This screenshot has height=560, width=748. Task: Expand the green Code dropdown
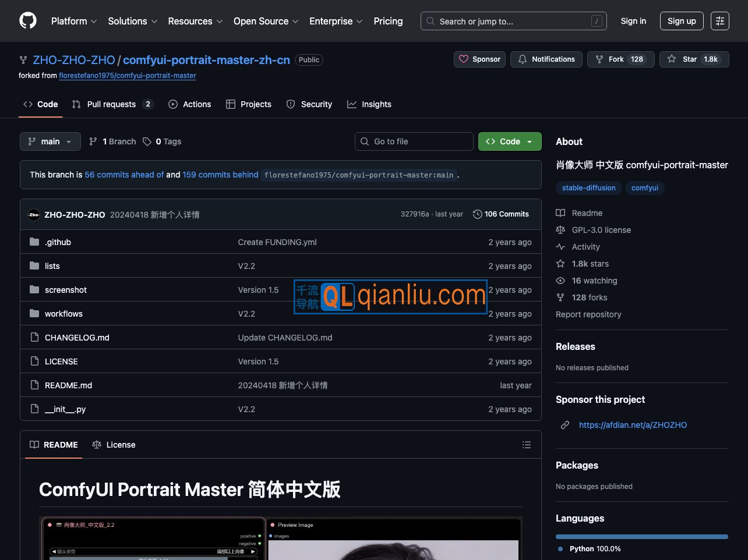coord(510,141)
